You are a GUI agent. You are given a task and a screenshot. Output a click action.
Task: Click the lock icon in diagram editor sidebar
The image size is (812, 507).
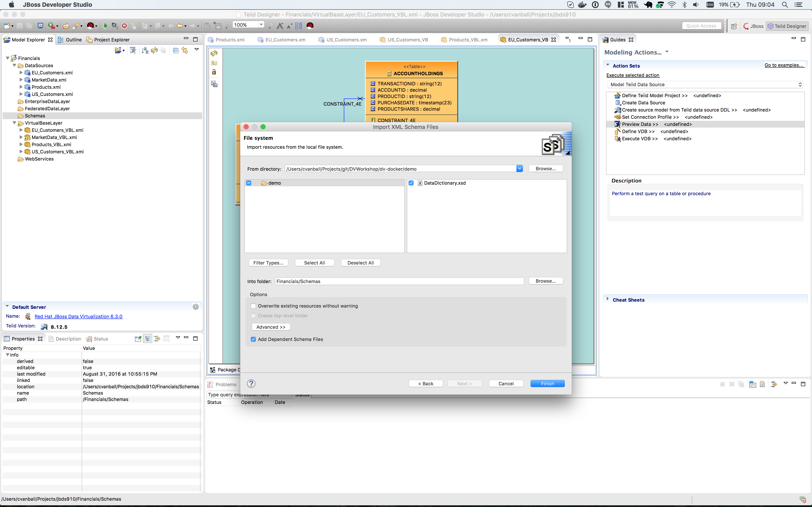(214, 72)
